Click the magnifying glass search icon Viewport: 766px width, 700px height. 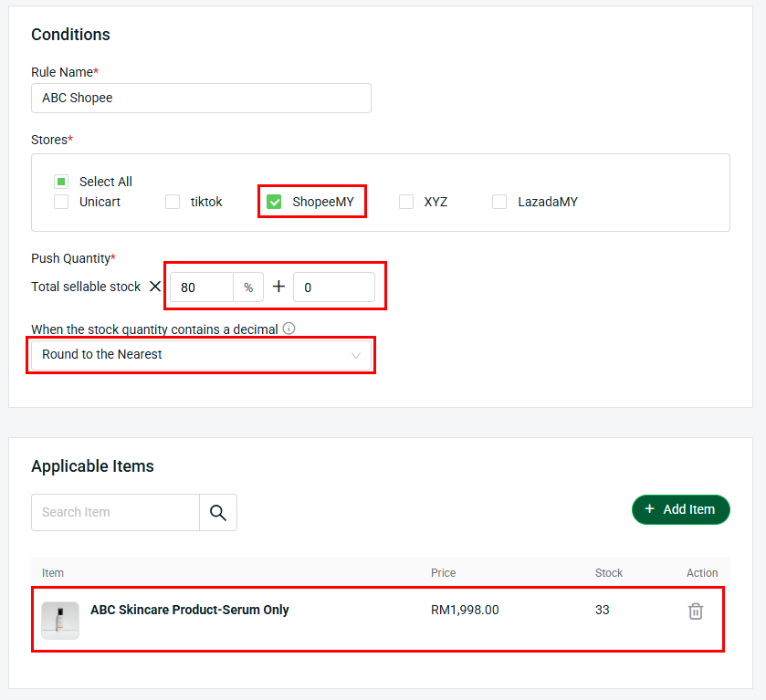218,513
